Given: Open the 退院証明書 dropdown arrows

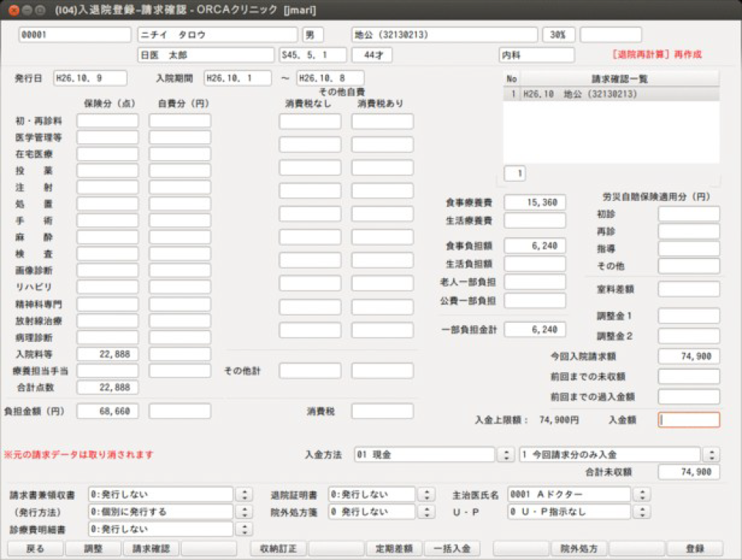Looking at the screenshot, I should click(x=426, y=495).
